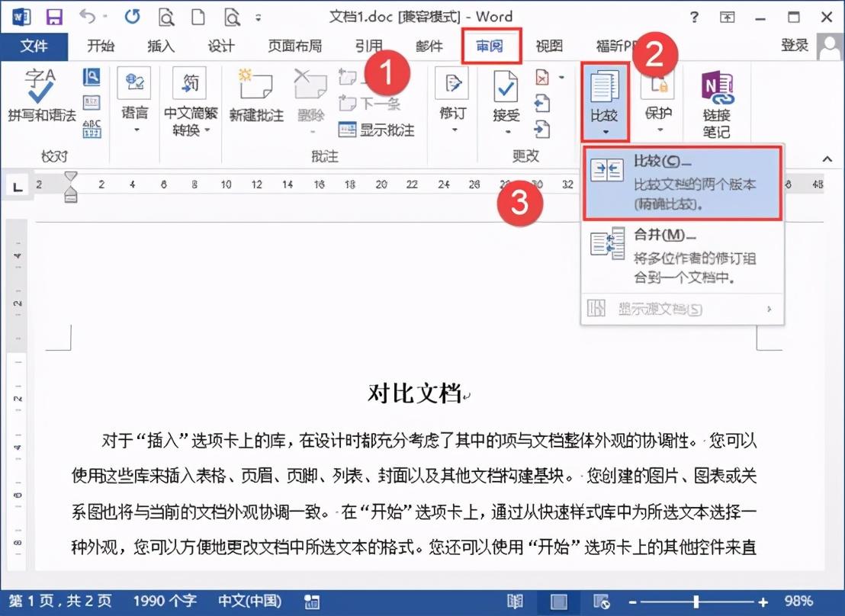
Task: Click the 删除 delete comment icon
Action: click(310, 96)
